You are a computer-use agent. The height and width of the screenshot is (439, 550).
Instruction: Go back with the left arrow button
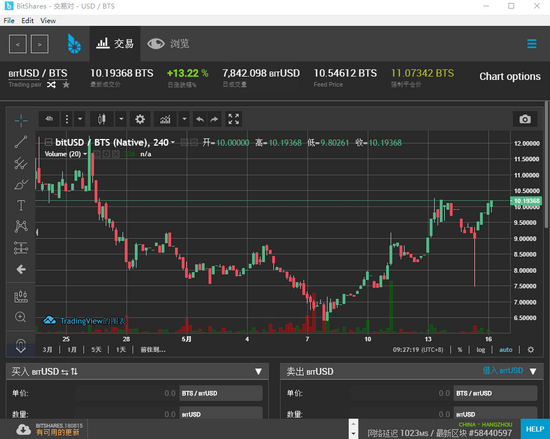pyautogui.click(x=18, y=44)
